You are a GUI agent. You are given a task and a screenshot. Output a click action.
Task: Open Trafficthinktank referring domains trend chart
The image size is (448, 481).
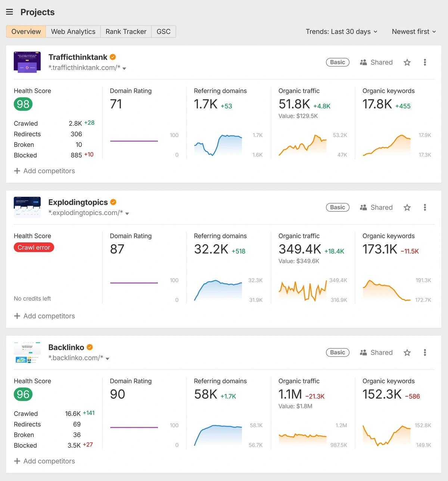tap(218, 145)
